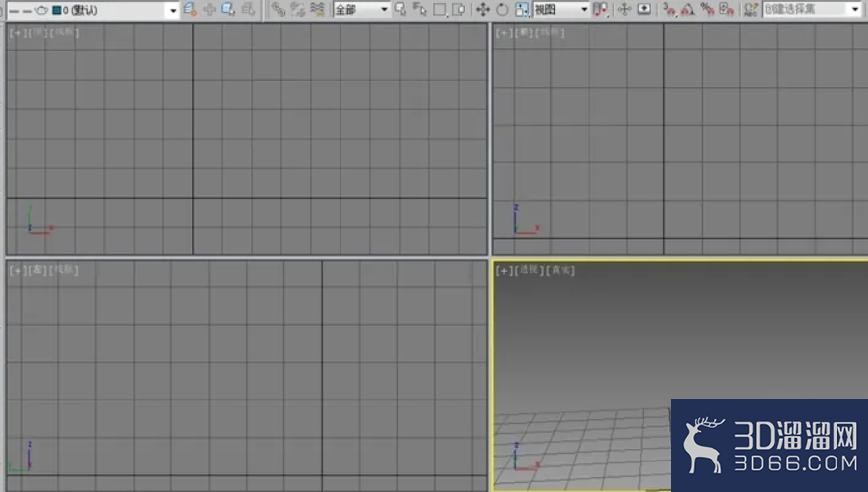Activate the Select and Scale tool

point(522,10)
